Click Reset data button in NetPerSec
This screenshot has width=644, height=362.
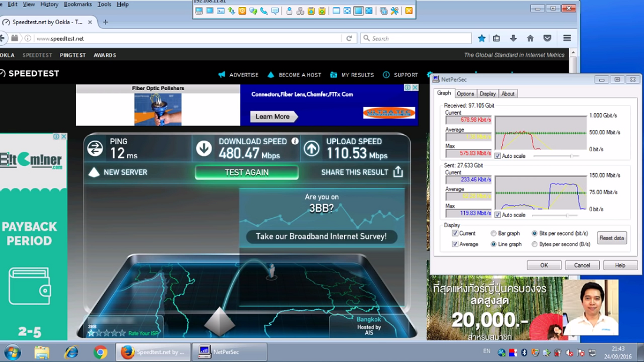click(612, 238)
